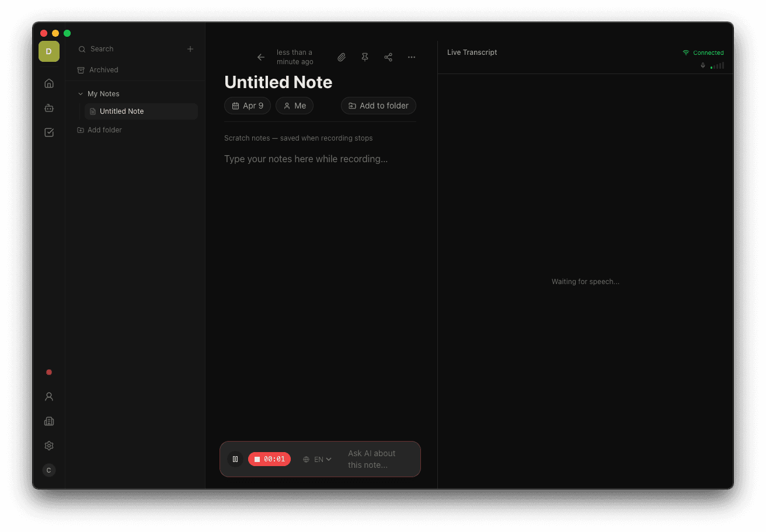
Task: Click the recording indicator dot in the sidebar
Action: coord(48,372)
